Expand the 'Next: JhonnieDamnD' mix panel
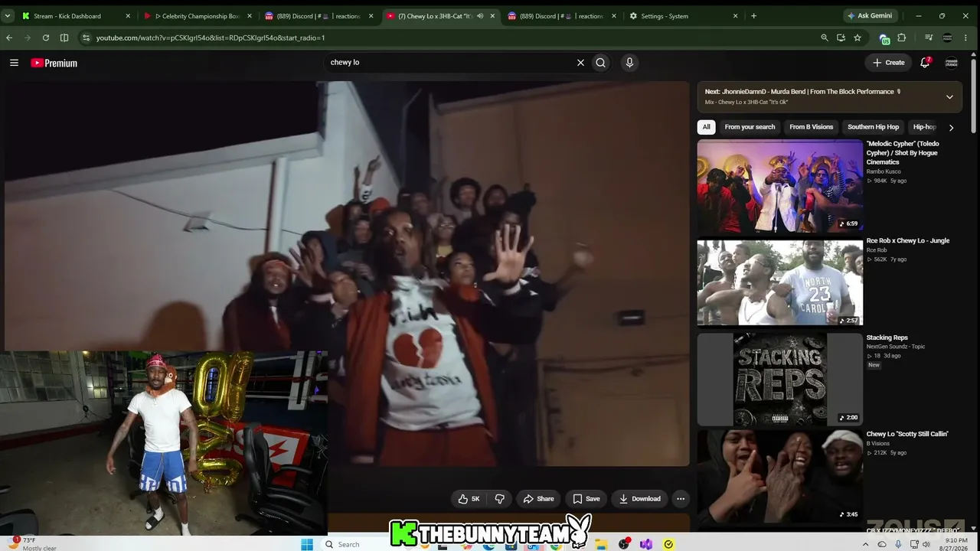This screenshot has height=551, width=980. [949, 96]
